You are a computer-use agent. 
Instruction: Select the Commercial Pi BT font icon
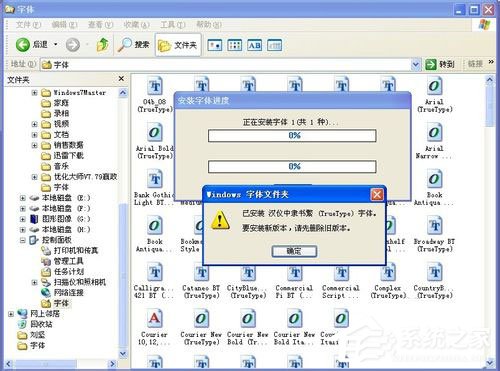pyautogui.click(x=295, y=272)
